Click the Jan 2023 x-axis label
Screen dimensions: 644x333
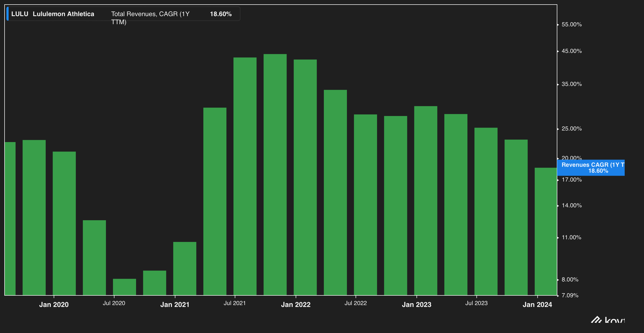pos(416,305)
